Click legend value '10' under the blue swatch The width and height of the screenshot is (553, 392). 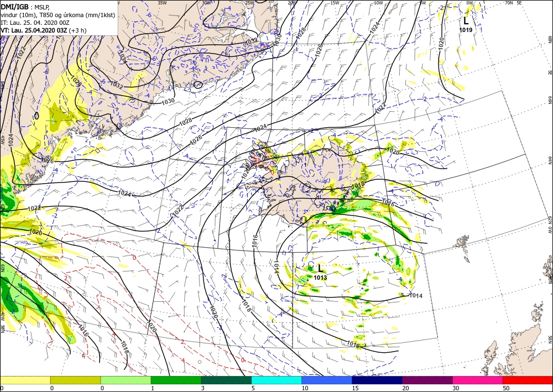click(x=305, y=389)
